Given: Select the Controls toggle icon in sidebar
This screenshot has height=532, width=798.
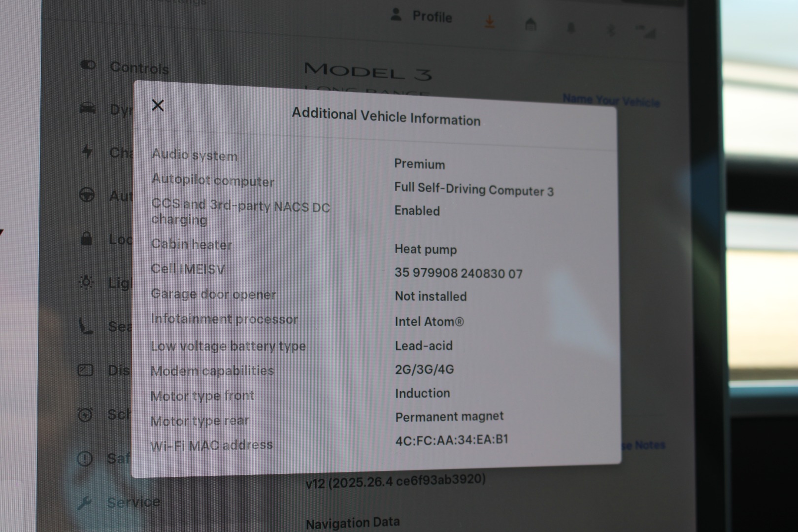Looking at the screenshot, I should click(88, 65).
